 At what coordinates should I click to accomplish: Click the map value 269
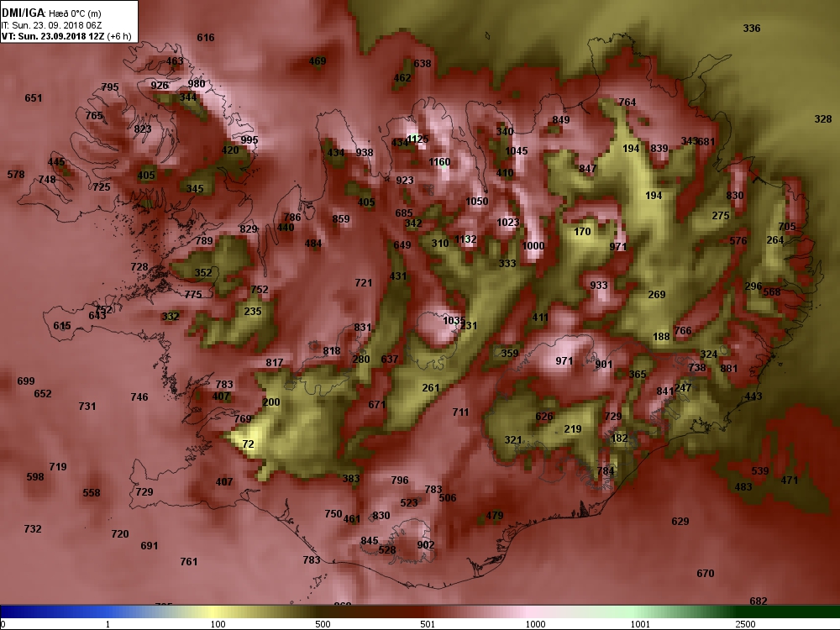pyautogui.click(x=657, y=295)
